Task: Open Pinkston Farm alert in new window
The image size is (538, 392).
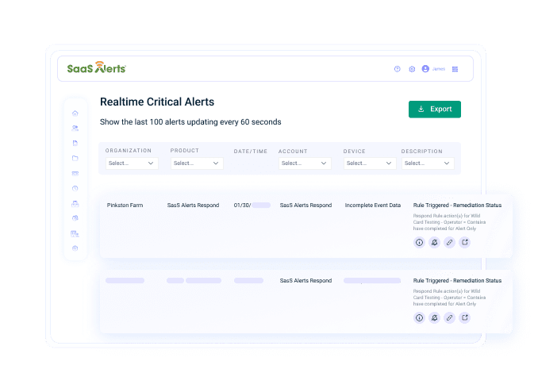Action: [x=464, y=242]
